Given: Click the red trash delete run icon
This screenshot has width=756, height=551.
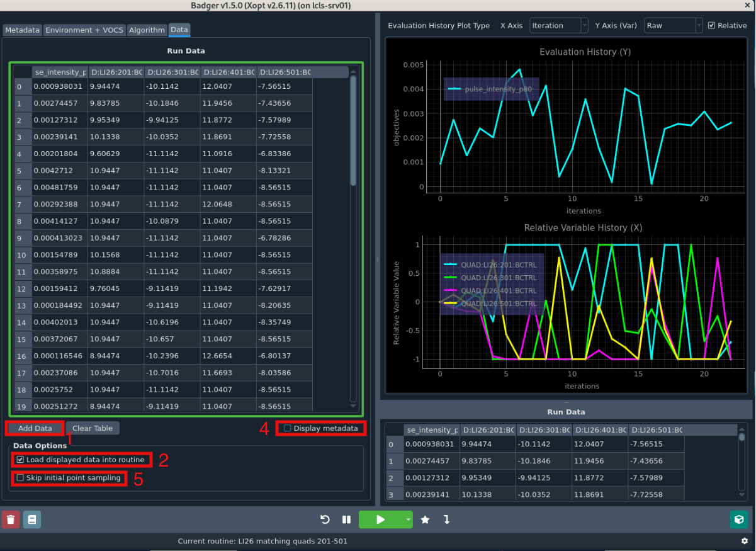Looking at the screenshot, I should coord(11,520).
